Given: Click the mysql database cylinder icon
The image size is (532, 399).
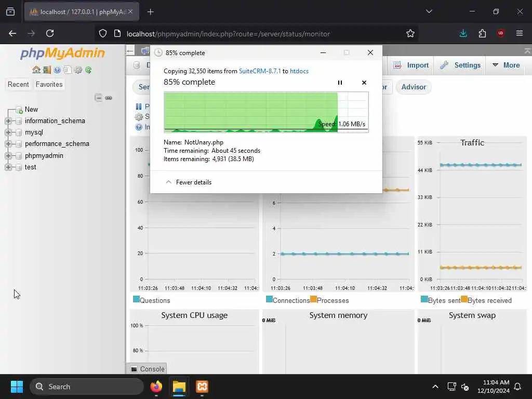Looking at the screenshot, I should coord(19,132).
